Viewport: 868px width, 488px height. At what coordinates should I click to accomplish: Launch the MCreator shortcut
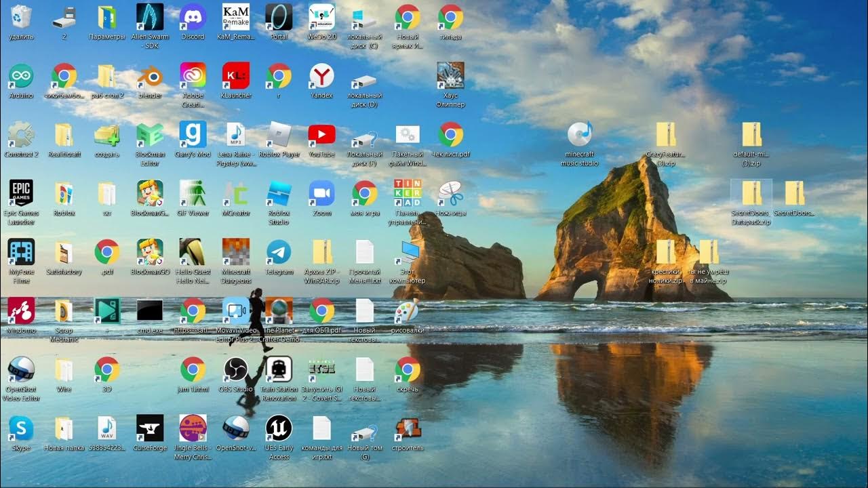click(235, 193)
